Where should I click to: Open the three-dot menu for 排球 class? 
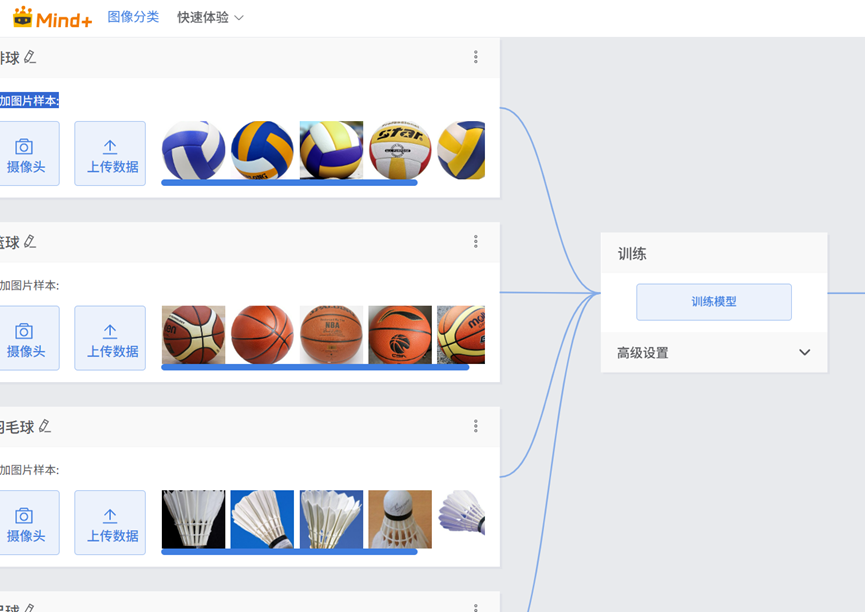point(476,57)
